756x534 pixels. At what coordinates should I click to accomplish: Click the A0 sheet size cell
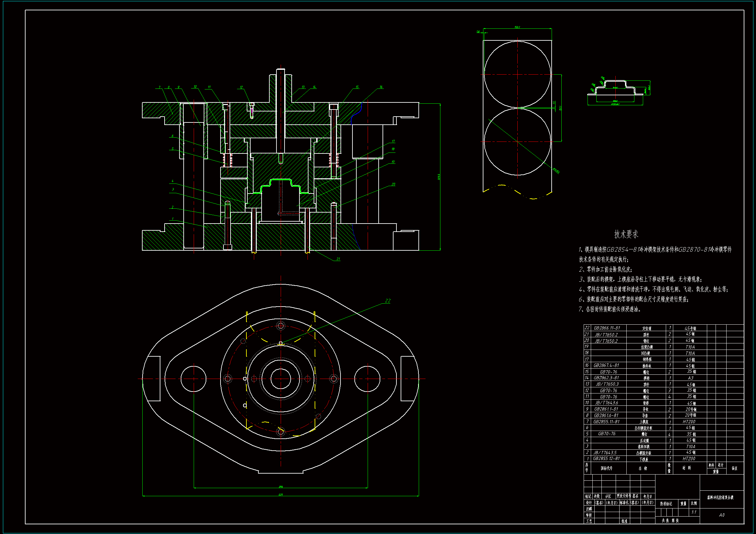click(x=721, y=515)
